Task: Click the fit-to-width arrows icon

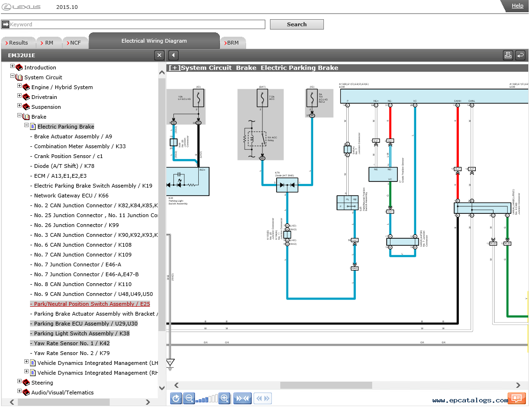Action: click(x=242, y=398)
